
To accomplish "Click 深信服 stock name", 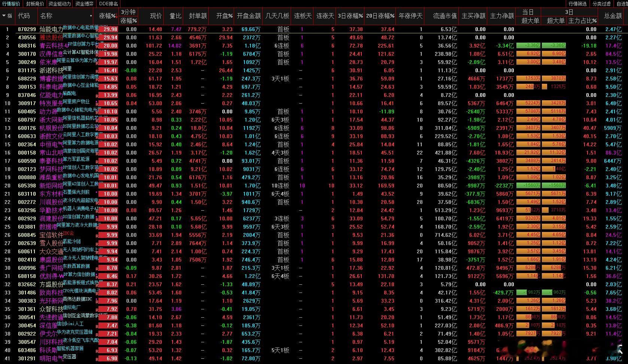I will click(x=49, y=325).
